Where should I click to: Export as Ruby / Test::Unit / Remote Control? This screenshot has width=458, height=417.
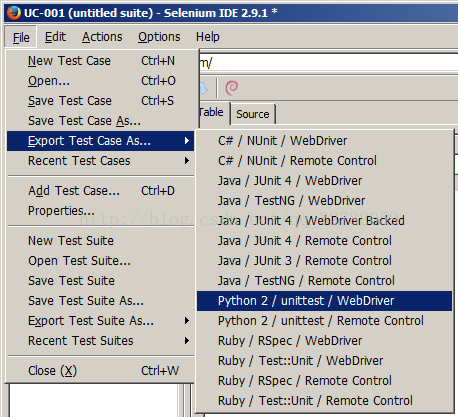324,401
